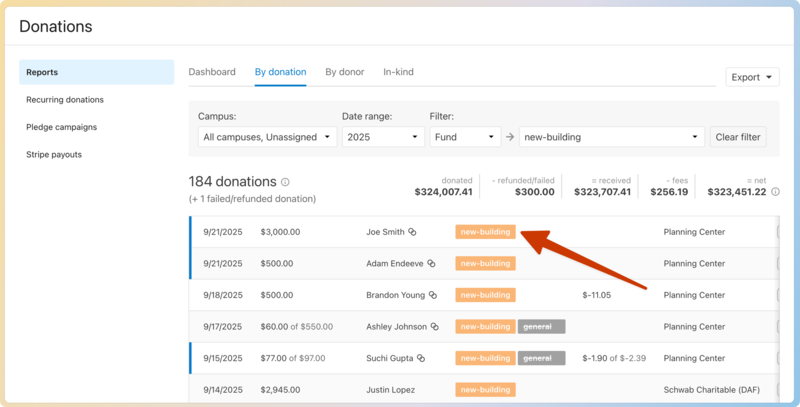
Task: Expand the Fund filter type dropdown
Action: coord(465,137)
